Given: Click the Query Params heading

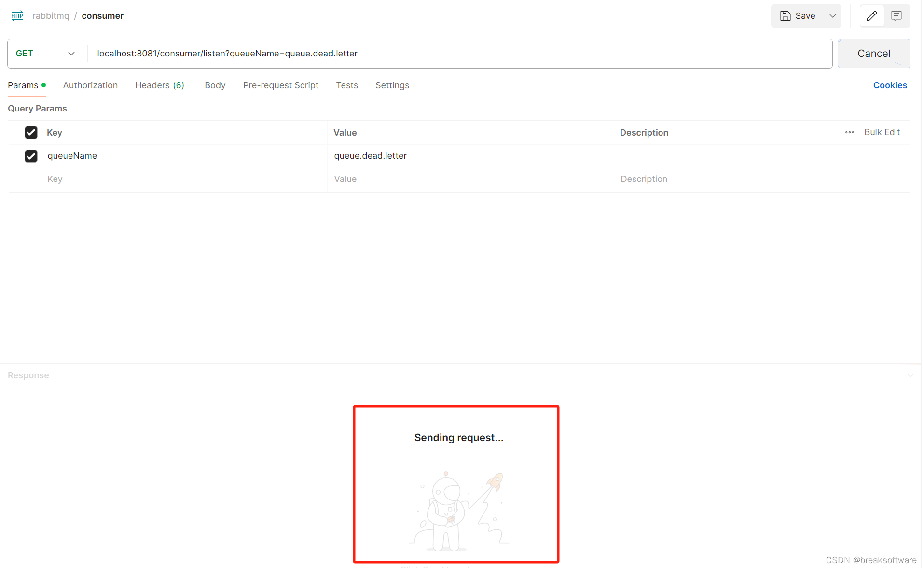Looking at the screenshot, I should [37, 109].
